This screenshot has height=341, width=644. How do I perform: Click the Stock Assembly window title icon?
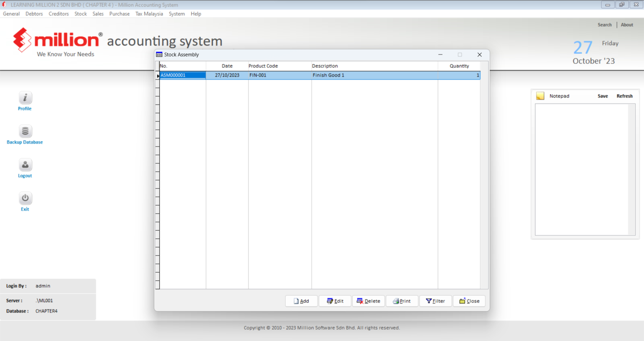pyautogui.click(x=159, y=54)
